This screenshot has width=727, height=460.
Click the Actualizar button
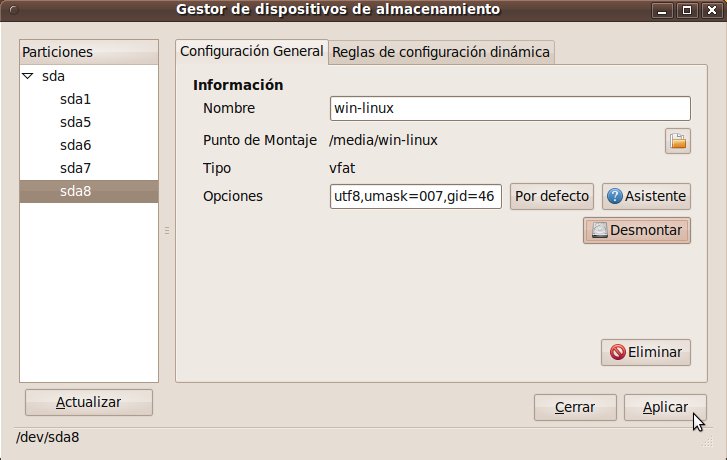[x=89, y=402]
